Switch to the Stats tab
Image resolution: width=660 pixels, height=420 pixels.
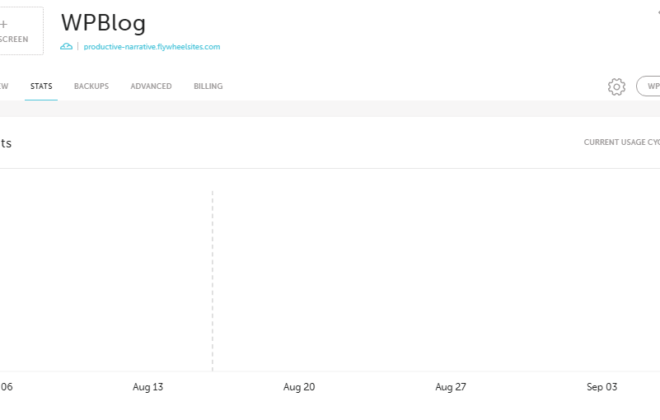41,86
